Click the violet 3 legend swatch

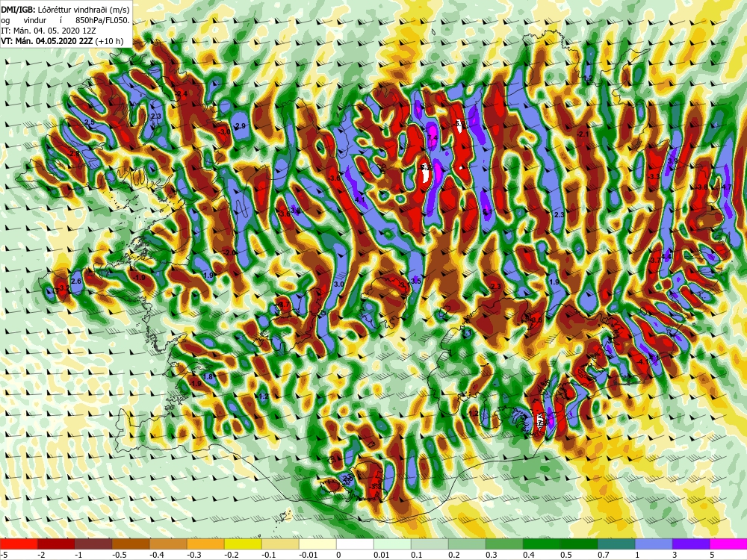tap(691, 544)
